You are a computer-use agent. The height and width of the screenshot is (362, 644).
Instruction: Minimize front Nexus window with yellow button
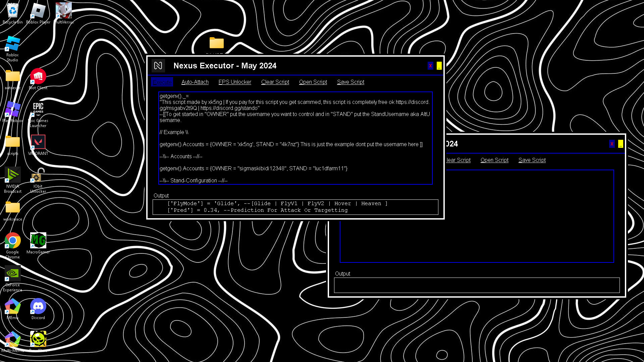click(x=439, y=66)
